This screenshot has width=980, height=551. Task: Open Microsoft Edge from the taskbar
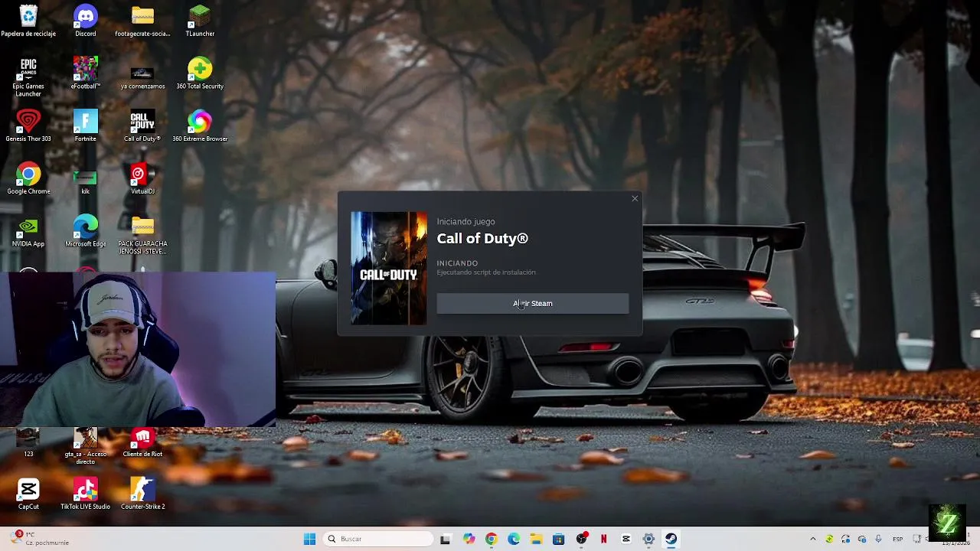tap(514, 539)
